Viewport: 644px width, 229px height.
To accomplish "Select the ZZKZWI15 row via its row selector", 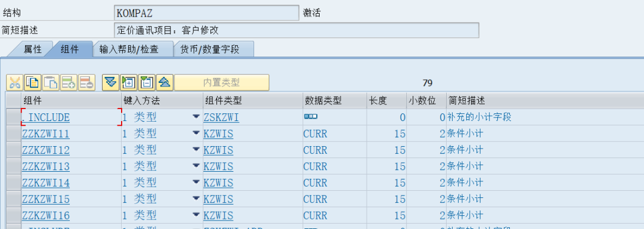I will [14, 199].
